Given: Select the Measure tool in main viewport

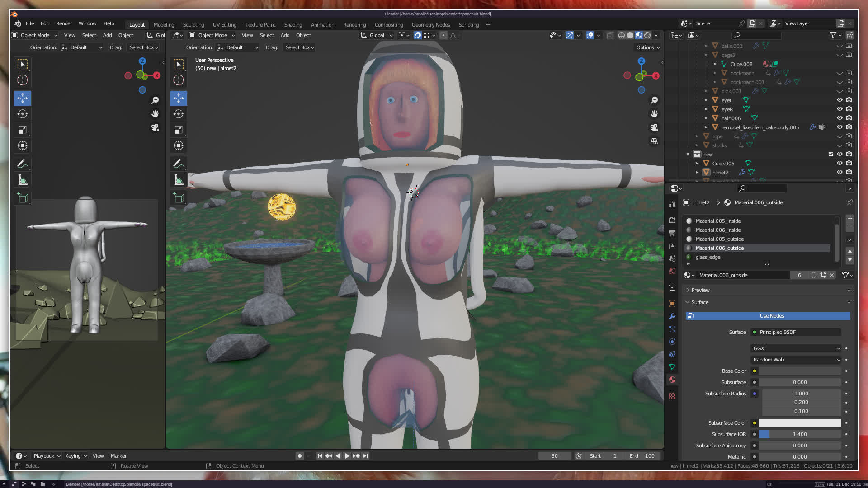Looking at the screenshot, I should (x=179, y=180).
